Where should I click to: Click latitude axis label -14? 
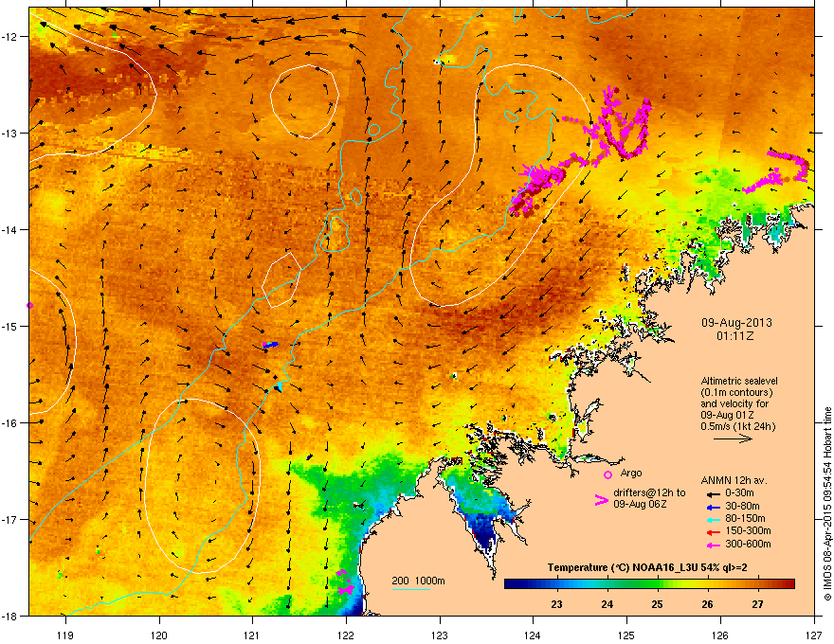click(x=9, y=230)
